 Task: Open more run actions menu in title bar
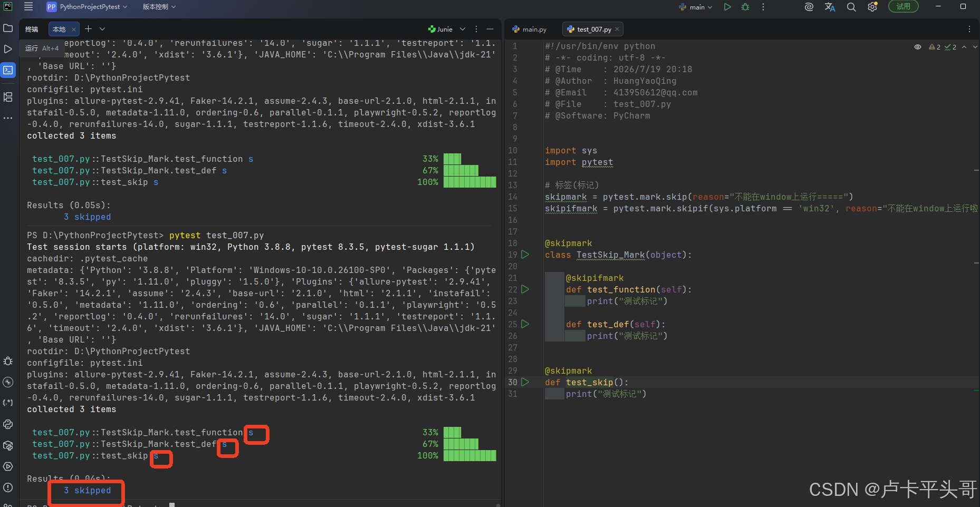763,7
